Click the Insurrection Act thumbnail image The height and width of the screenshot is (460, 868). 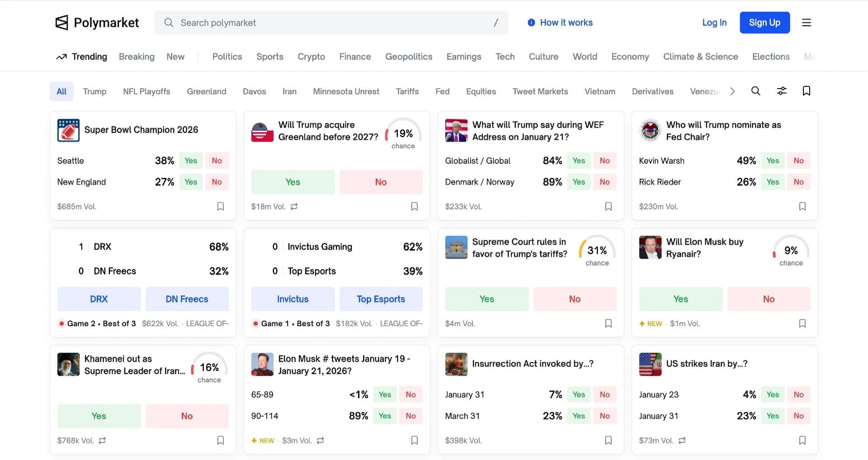point(456,364)
